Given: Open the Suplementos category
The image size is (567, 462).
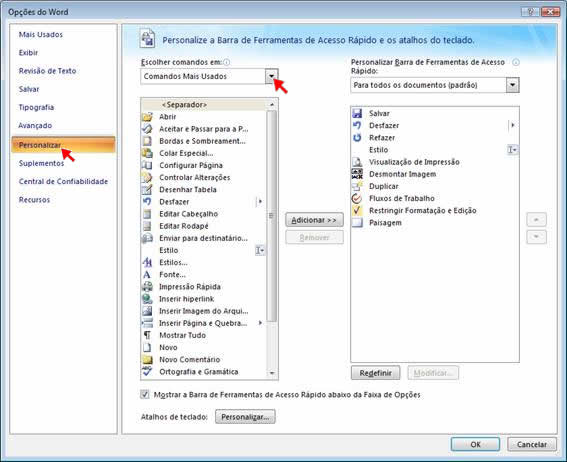Looking at the screenshot, I should pos(41,163).
